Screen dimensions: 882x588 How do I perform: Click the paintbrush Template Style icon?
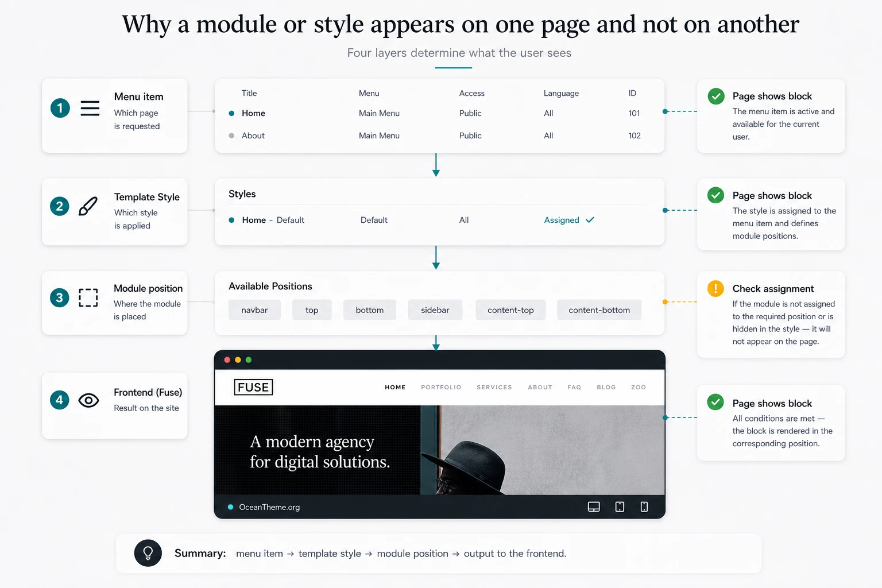[88, 206]
